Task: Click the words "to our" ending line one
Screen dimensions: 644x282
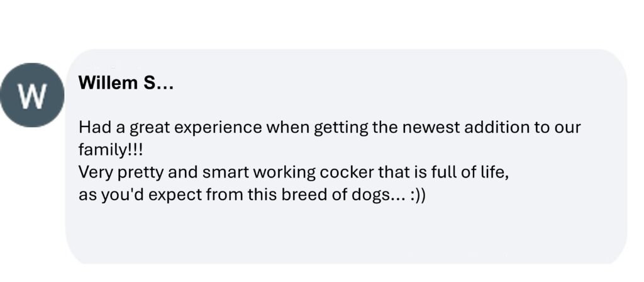Action: (x=555, y=128)
